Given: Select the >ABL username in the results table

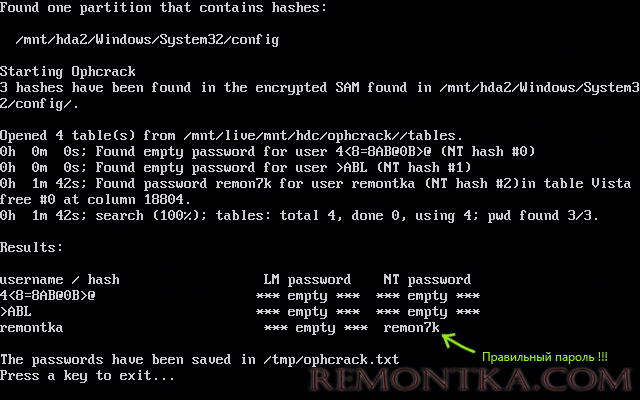Looking at the screenshot, I should [x=16, y=310].
